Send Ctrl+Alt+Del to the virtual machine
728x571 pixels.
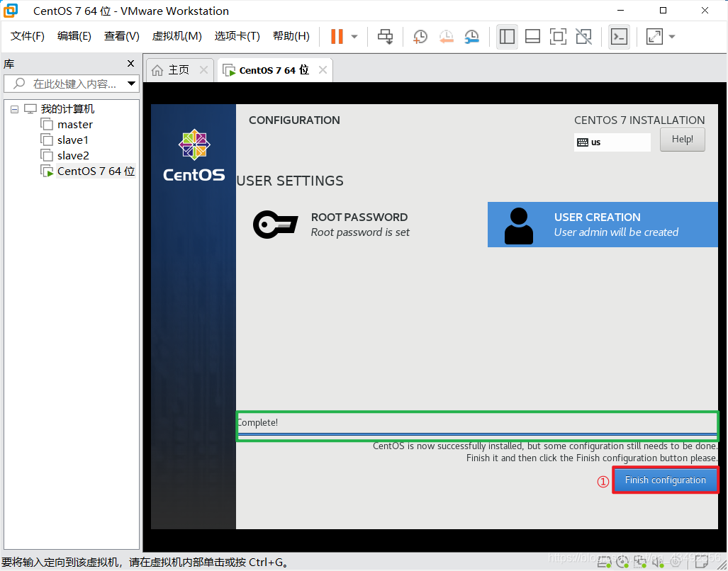click(385, 37)
